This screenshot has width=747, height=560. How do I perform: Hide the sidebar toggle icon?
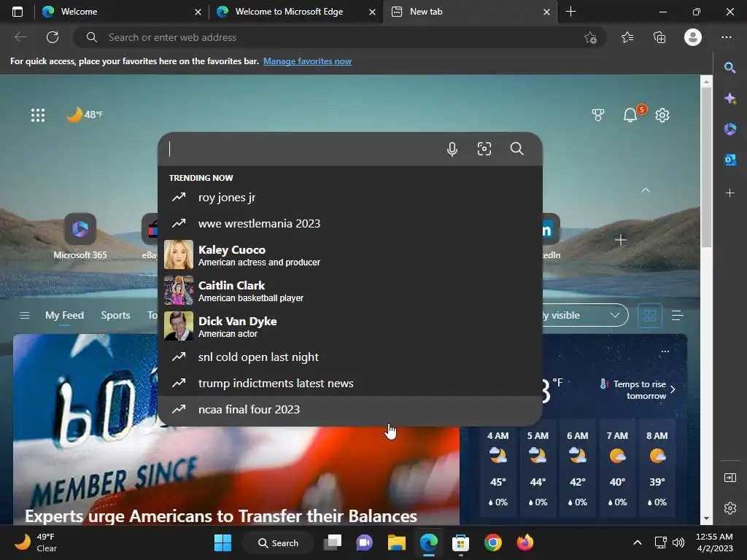coord(729,477)
